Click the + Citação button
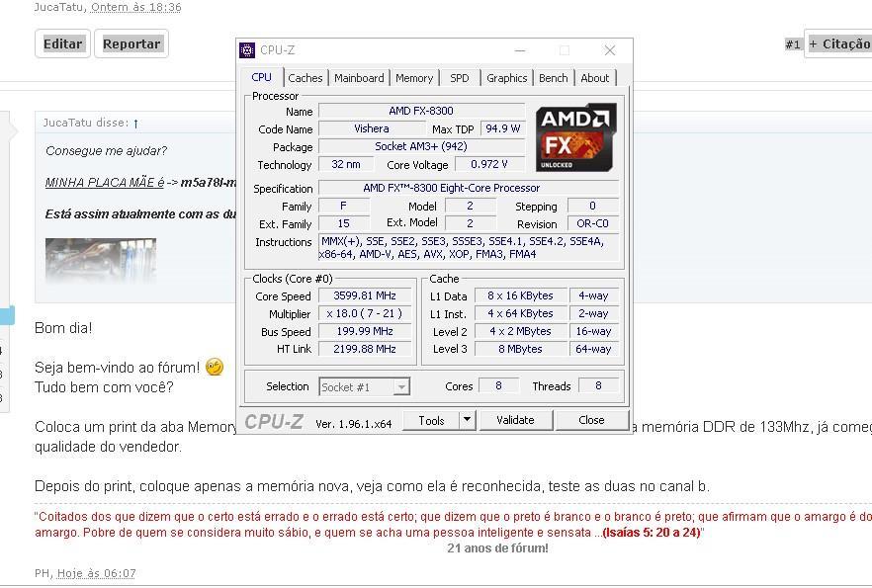Viewport: 872px width, 588px height. (838, 43)
